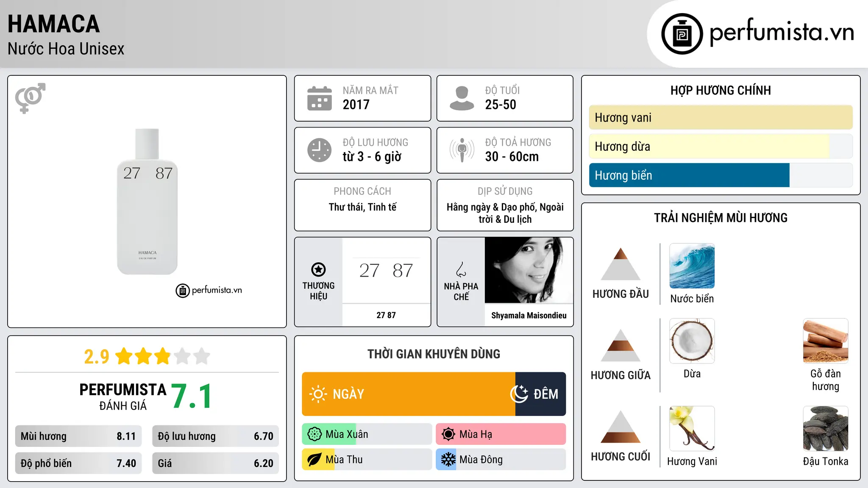868x488 pixels.
Task: Select the Hương dừa accord bar
Action: click(x=721, y=146)
